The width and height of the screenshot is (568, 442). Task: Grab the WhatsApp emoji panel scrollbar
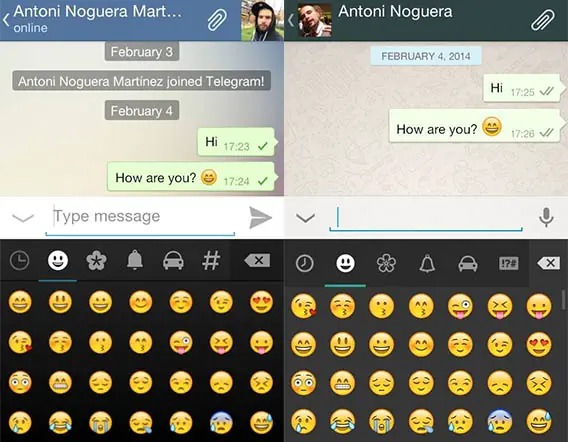tap(564, 300)
